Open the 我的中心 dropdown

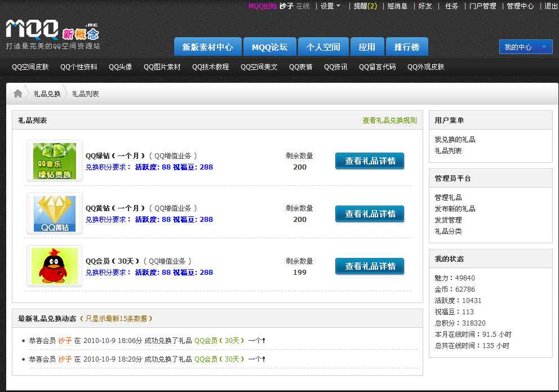[x=526, y=47]
